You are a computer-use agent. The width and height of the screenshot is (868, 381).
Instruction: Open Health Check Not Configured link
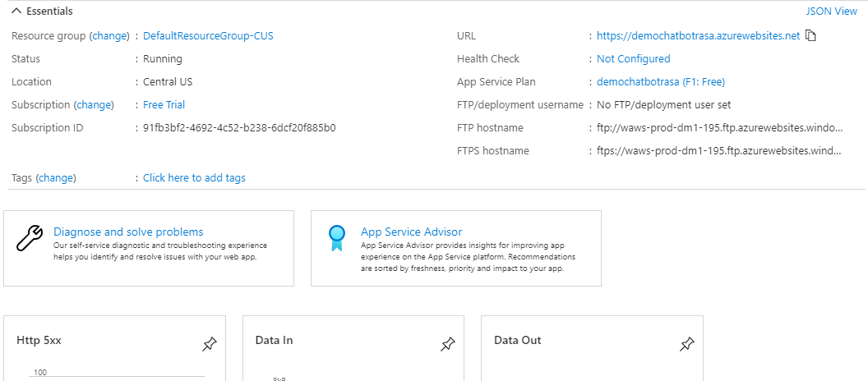click(633, 59)
